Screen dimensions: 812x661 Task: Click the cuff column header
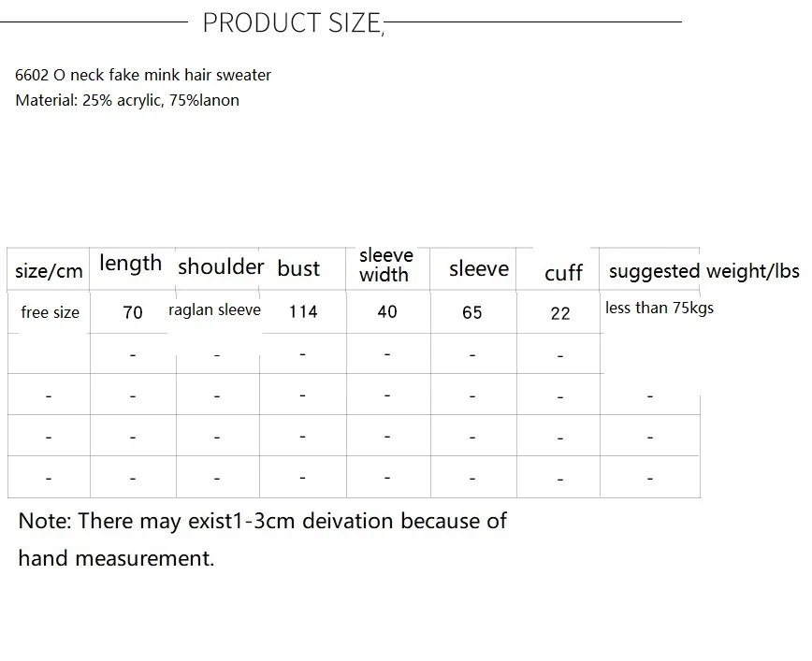click(563, 273)
